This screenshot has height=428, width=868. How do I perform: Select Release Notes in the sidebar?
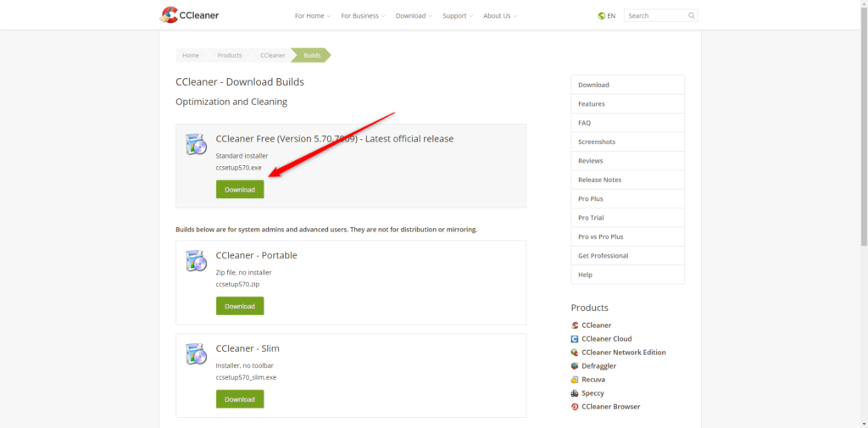click(x=600, y=180)
